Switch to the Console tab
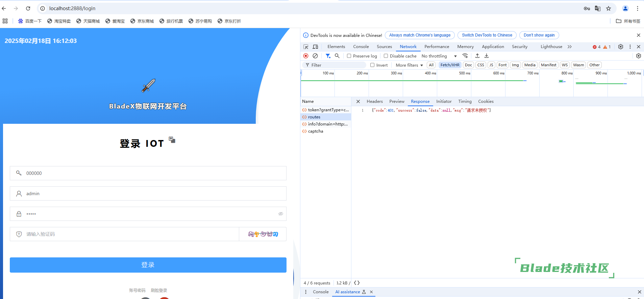644x299 pixels. (x=361, y=47)
